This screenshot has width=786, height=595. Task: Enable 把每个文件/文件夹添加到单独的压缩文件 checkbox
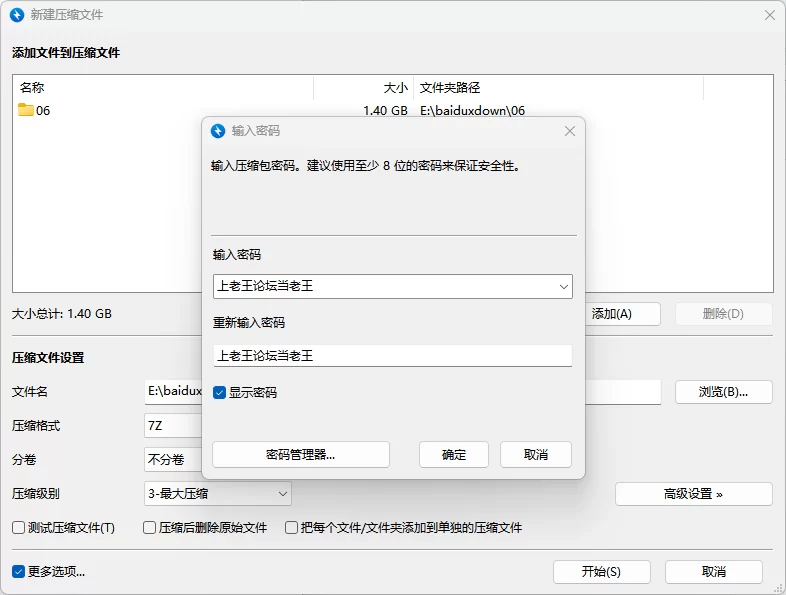pyautogui.click(x=291, y=527)
